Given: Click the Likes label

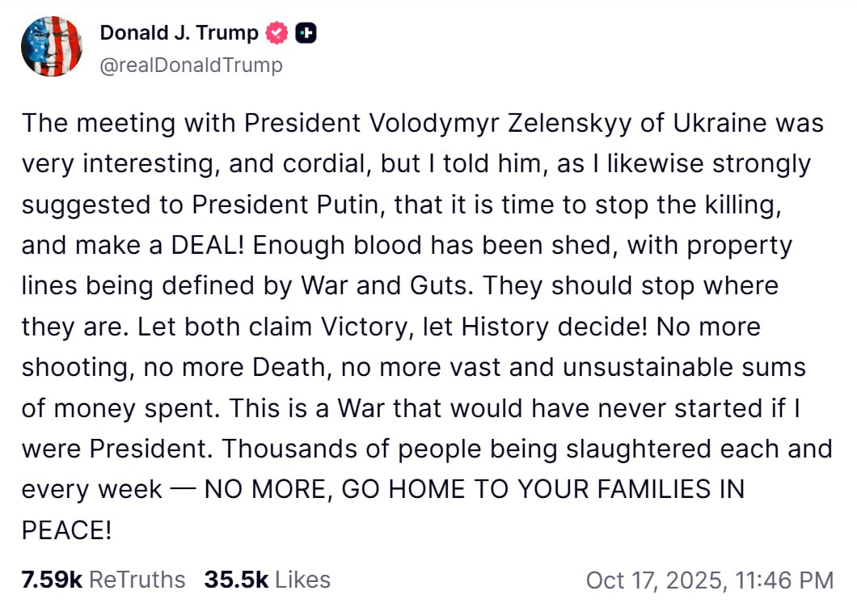Looking at the screenshot, I should coord(302,580).
